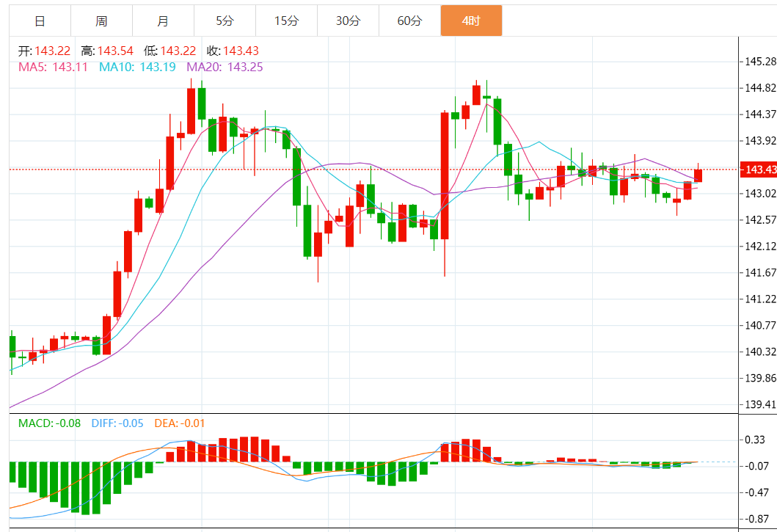Image resolution: width=777 pixels, height=532 pixels.
Task: Click the 144.37 price axis label
Action: pos(760,114)
